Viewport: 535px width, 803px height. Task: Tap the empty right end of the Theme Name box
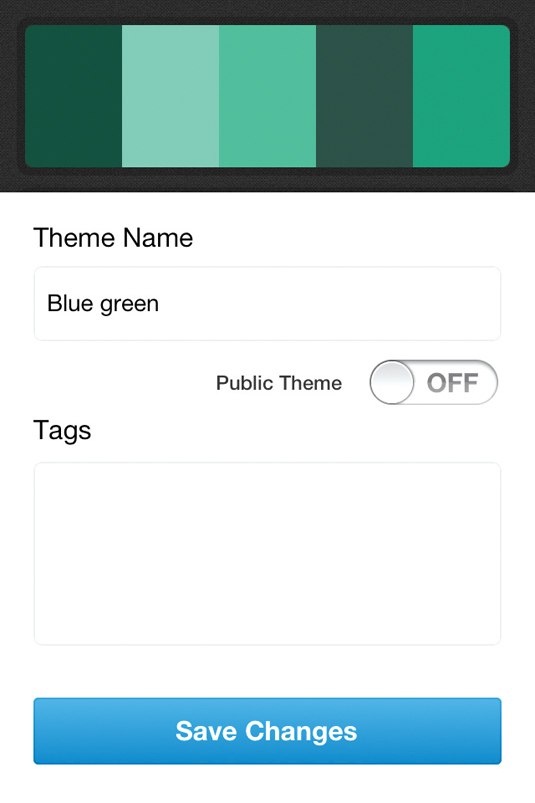(410, 303)
